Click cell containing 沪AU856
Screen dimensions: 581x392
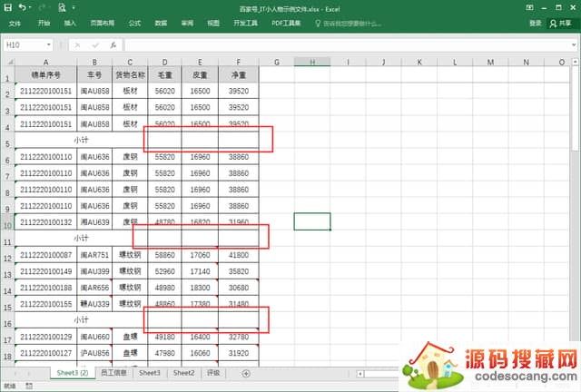point(94,353)
